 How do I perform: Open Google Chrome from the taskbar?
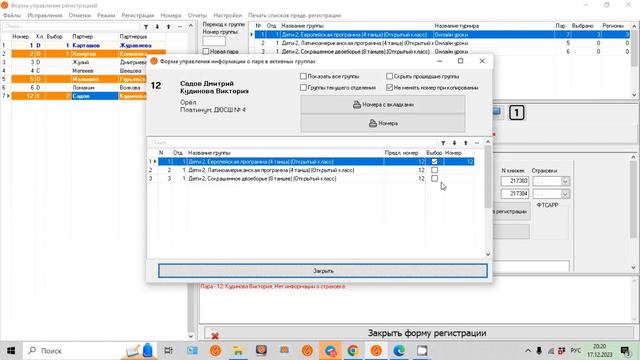[x=353, y=351]
